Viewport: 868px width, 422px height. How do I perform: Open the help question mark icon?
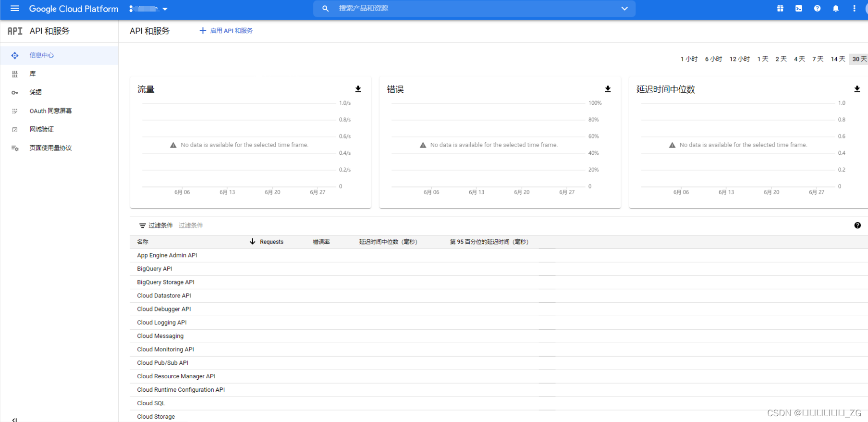click(817, 9)
